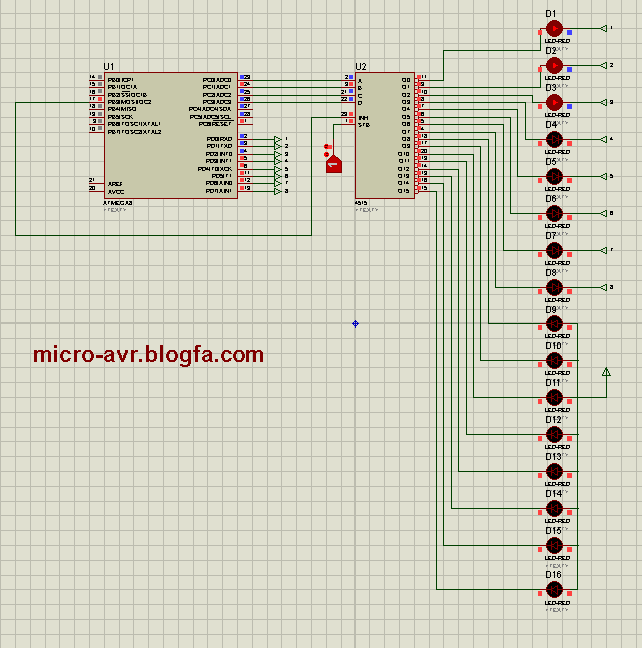
Task: Click the U1 reference label
Action: click(109, 65)
